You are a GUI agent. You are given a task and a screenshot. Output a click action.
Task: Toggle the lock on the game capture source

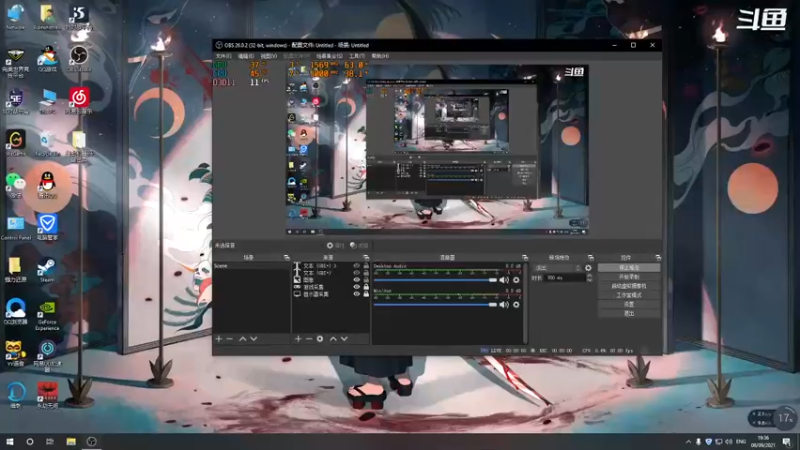click(366, 287)
